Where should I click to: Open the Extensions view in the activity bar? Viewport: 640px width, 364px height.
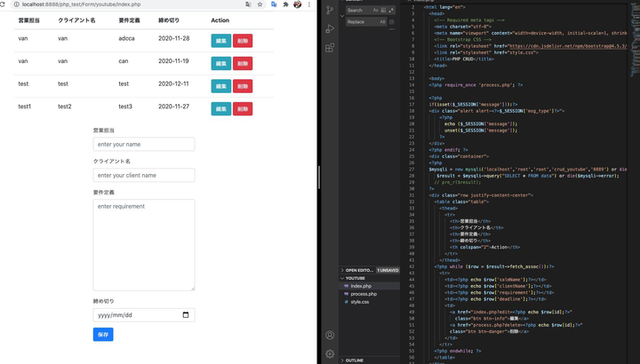(x=330, y=47)
